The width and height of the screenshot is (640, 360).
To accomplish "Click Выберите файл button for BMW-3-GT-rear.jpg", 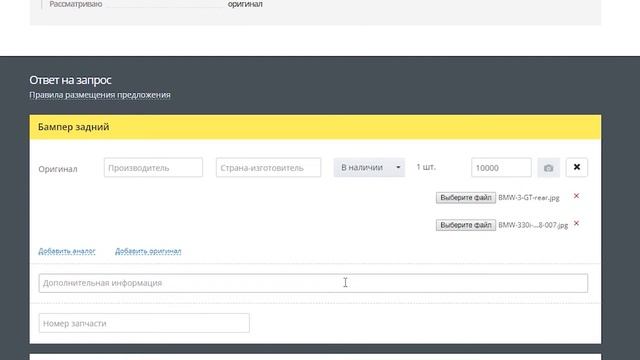I will point(466,198).
